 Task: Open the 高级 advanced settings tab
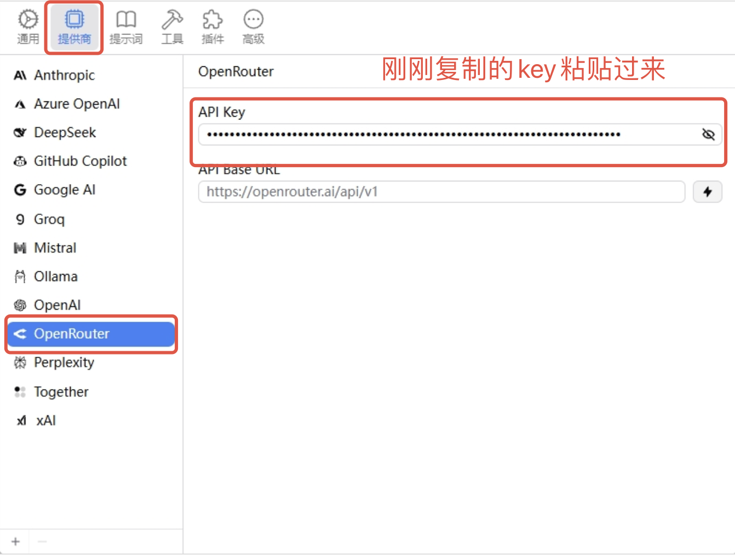click(253, 27)
